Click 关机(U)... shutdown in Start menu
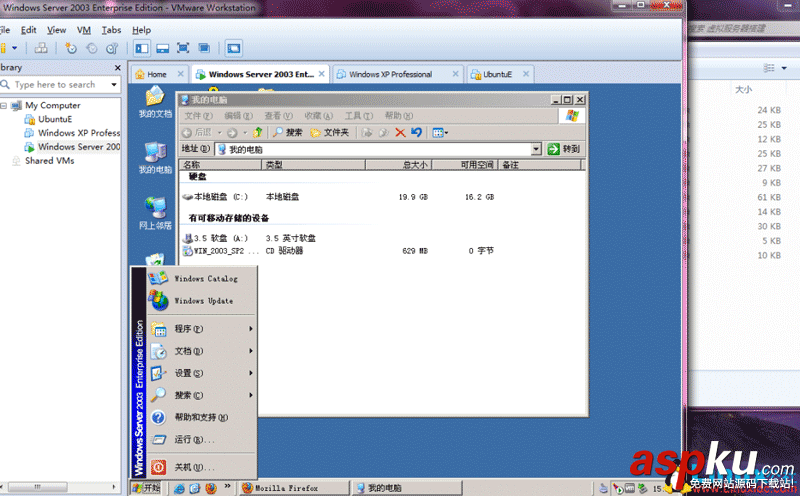The image size is (800, 496). point(201,467)
